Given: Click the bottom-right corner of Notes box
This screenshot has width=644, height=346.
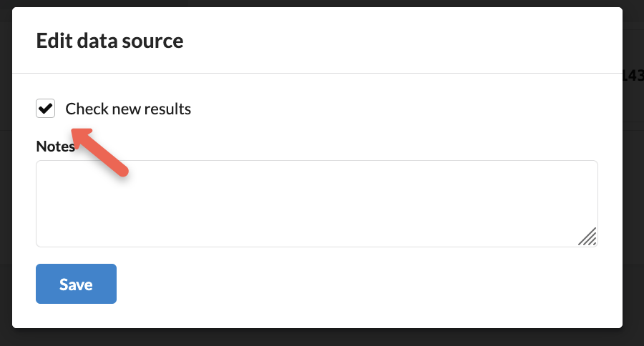Looking at the screenshot, I should pos(595,244).
